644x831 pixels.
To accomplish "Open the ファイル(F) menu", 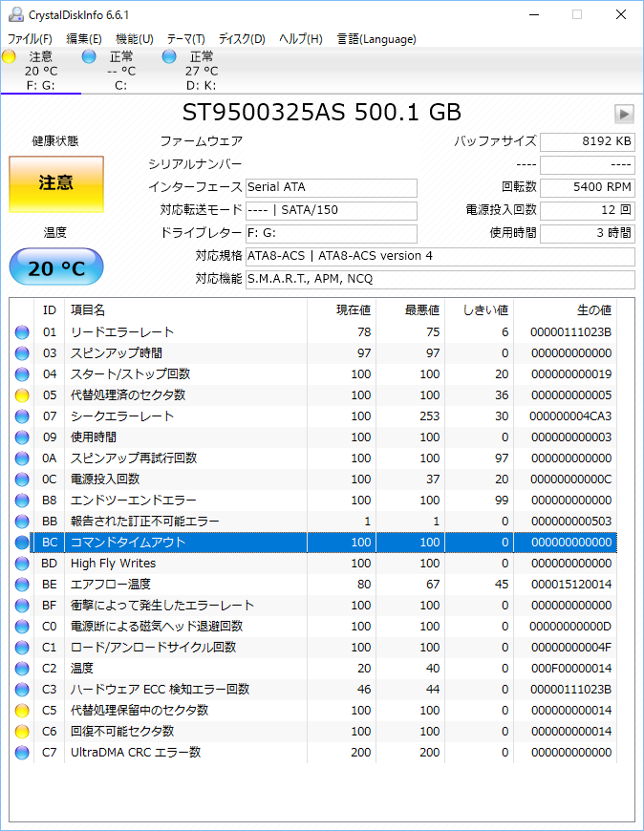I will pos(30,39).
